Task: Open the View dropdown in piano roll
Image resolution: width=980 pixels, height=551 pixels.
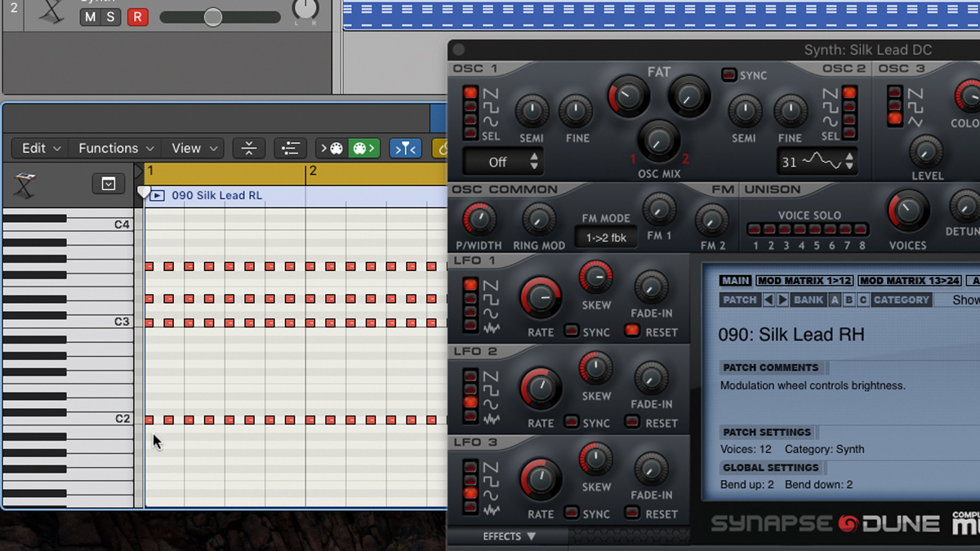Action: coord(194,149)
